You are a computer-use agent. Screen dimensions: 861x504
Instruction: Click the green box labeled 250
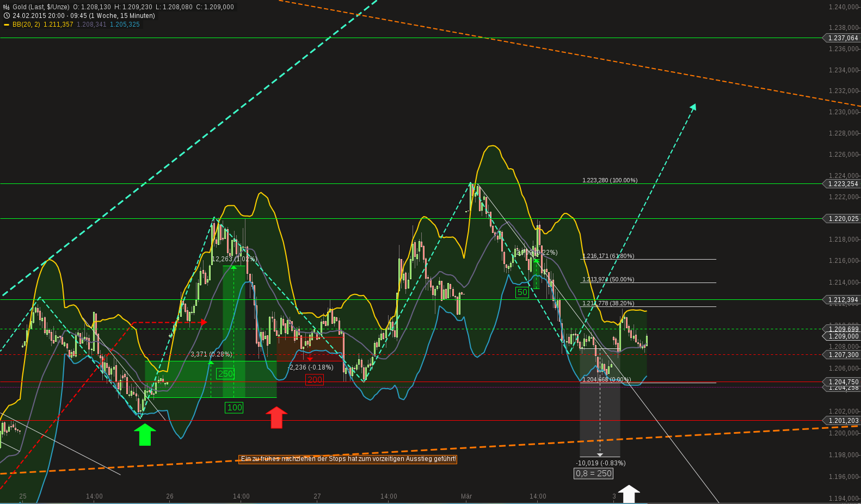click(225, 373)
